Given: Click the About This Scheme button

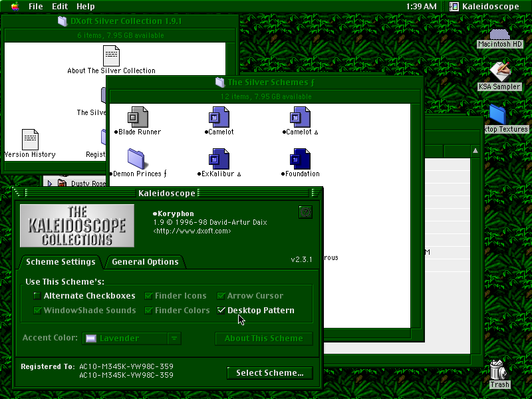Looking at the screenshot, I should point(263,338).
